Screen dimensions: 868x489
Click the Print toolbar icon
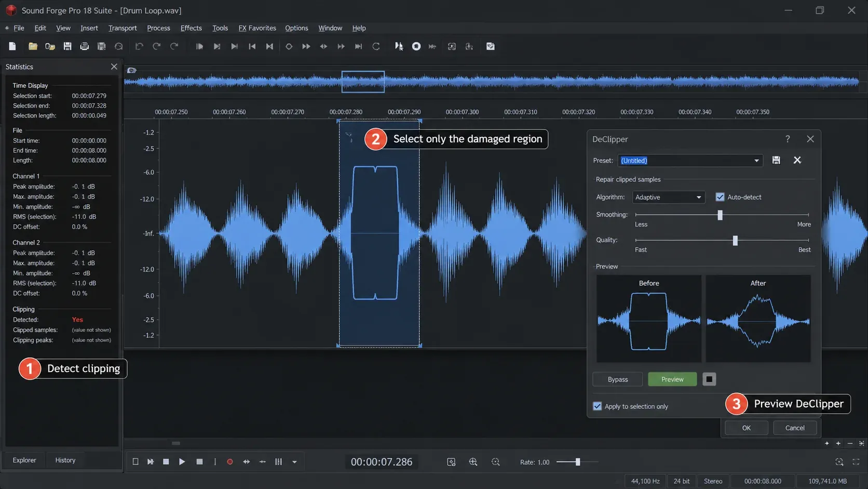point(84,46)
